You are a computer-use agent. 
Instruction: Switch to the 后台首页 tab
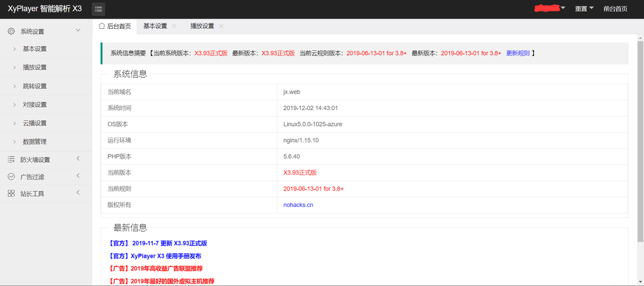[115, 26]
